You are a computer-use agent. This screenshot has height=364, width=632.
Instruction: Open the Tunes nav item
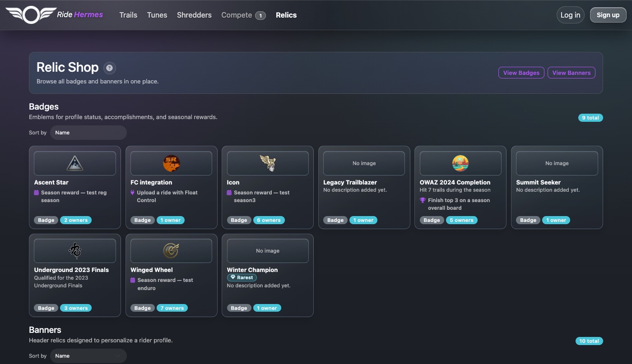click(157, 15)
